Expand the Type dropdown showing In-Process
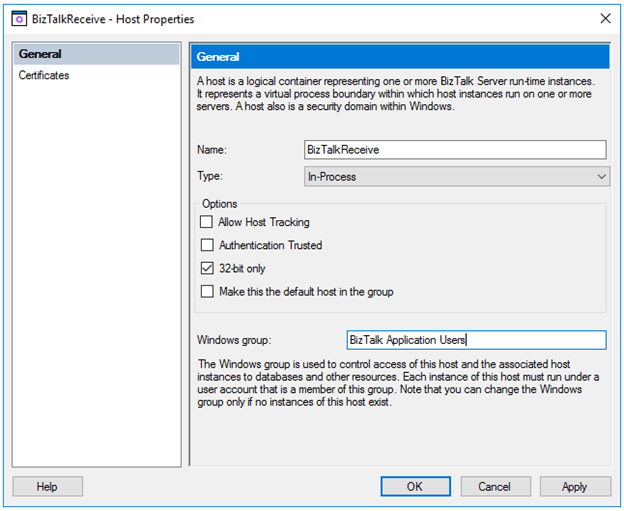Image resolution: width=624 pixels, height=511 pixels. tap(456, 176)
